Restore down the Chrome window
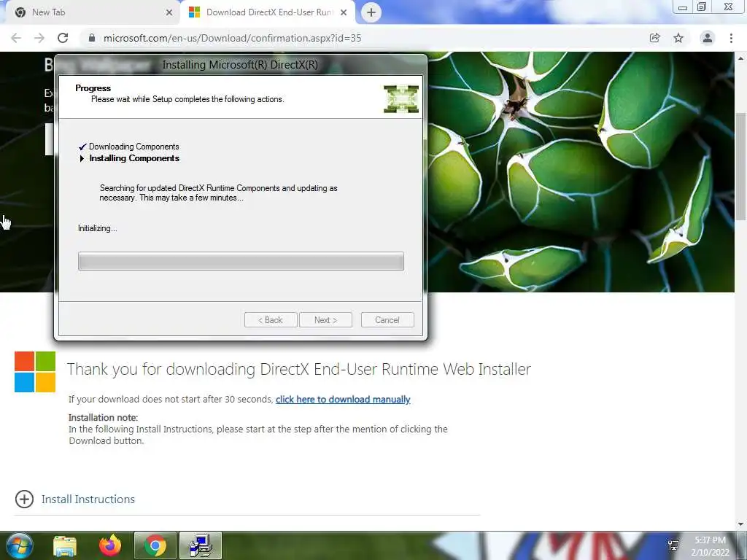This screenshot has width=747, height=560. click(x=702, y=7)
